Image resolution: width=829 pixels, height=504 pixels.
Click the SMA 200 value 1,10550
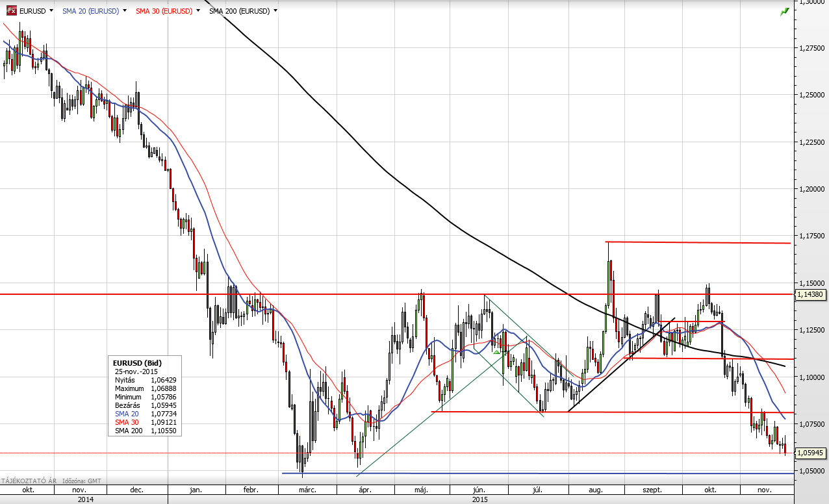[x=163, y=431]
